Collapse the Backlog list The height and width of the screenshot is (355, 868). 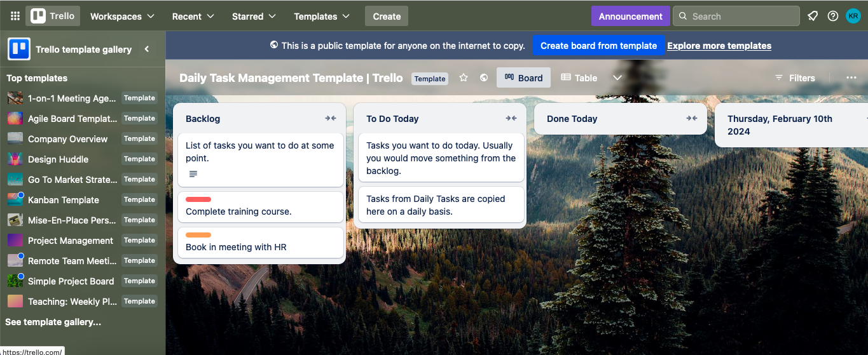coord(331,118)
